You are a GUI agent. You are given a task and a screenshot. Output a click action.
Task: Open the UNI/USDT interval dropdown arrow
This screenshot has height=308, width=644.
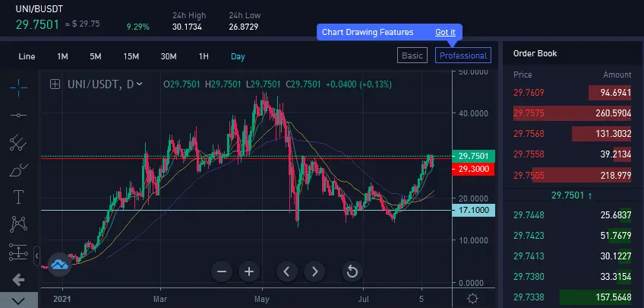(x=139, y=84)
